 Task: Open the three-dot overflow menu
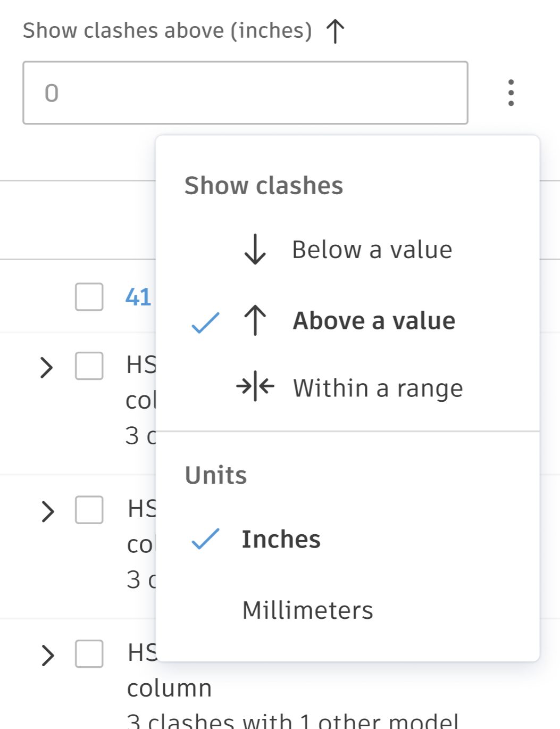click(x=511, y=92)
